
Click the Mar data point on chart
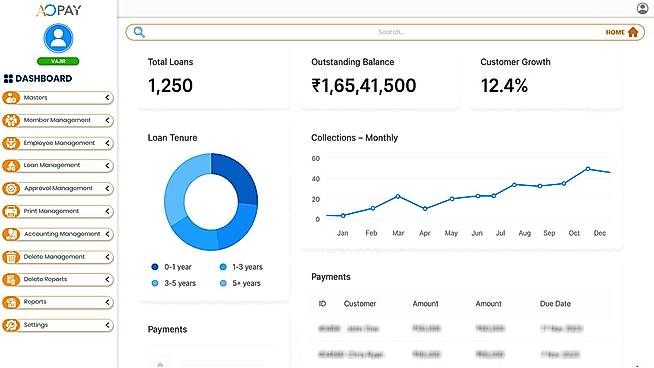point(398,196)
